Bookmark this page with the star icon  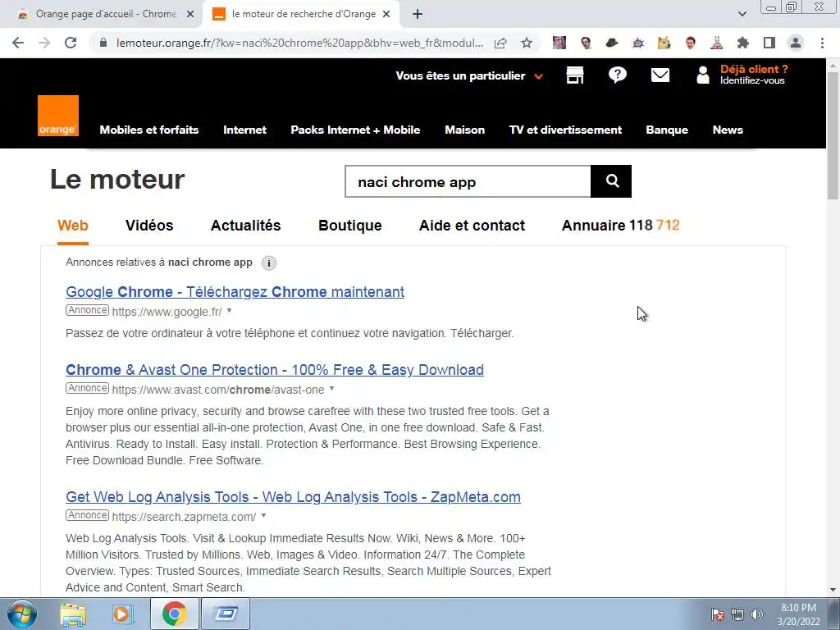pyautogui.click(x=527, y=43)
